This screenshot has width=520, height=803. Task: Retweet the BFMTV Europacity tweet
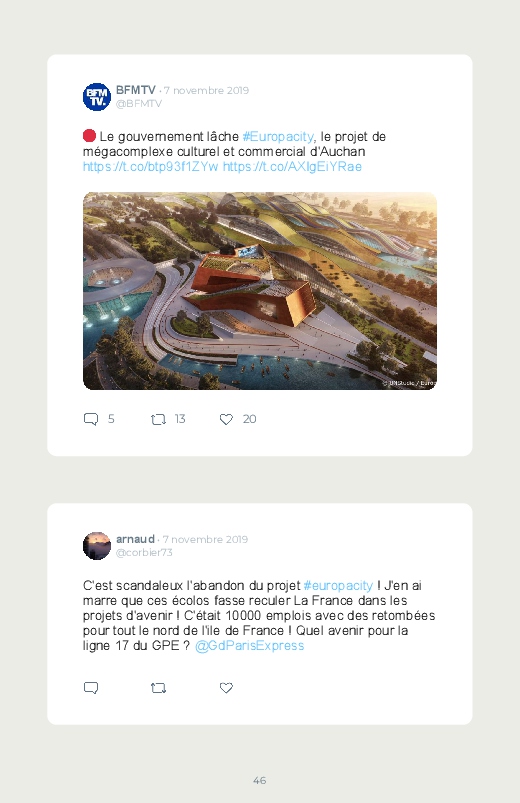pos(158,419)
